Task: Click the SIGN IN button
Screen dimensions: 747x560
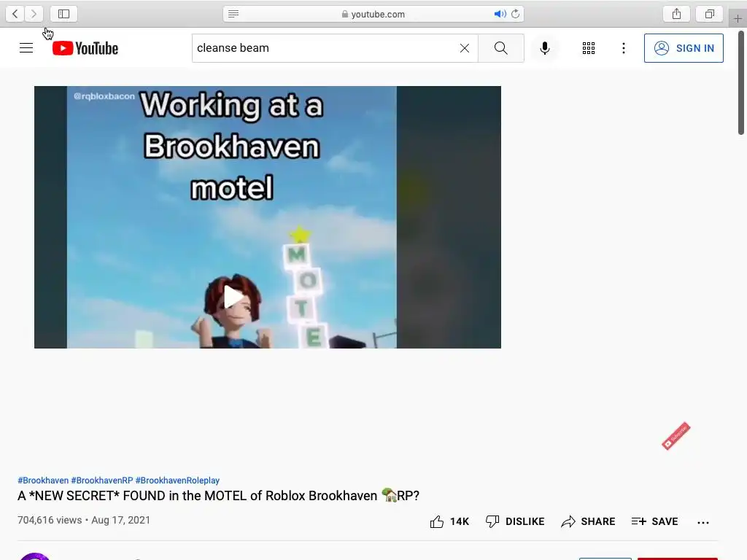Action: (x=684, y=48)
